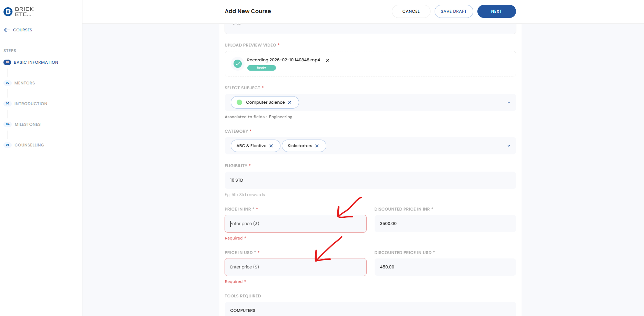The height and width of the screenshot is (316, 644).
Task: Click the Price in USD input
Action: tap(295, 267)
